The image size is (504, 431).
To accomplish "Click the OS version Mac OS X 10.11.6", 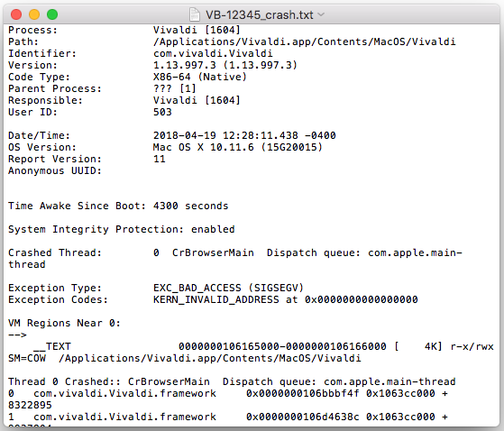I will pyautogui.click(x=203, y=147).
